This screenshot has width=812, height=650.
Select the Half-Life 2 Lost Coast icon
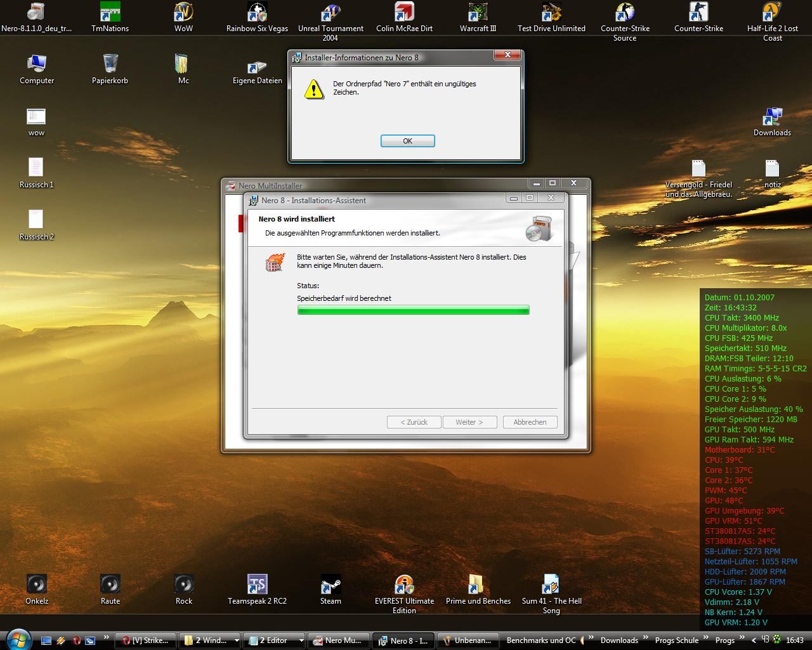[772, 22]
